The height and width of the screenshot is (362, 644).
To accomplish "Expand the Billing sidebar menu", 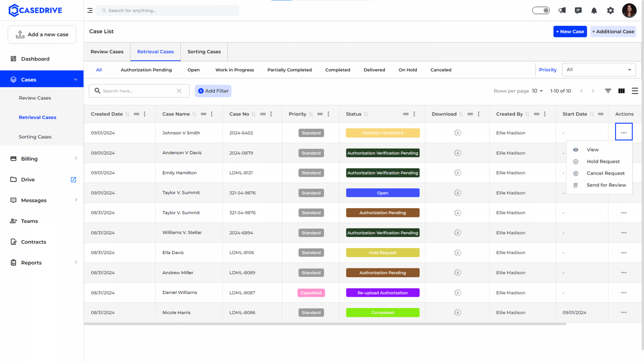I will coord(76,158).
